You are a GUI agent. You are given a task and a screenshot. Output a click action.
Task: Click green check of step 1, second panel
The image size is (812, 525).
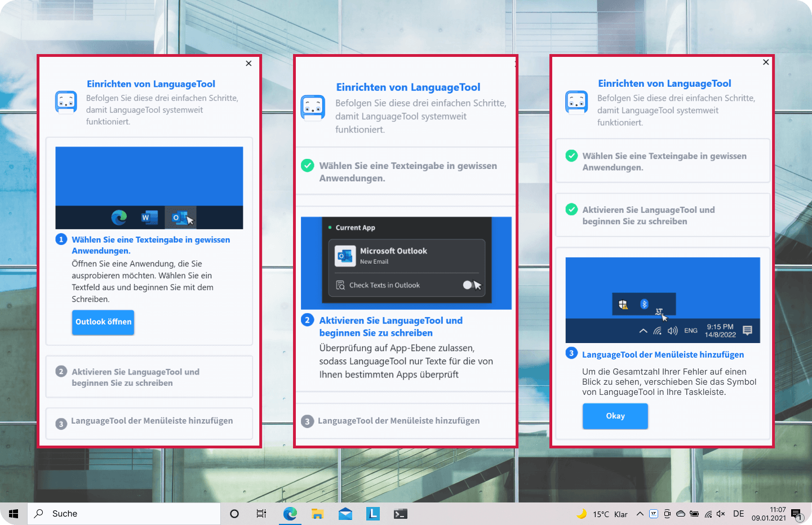(x=308, y=166)
